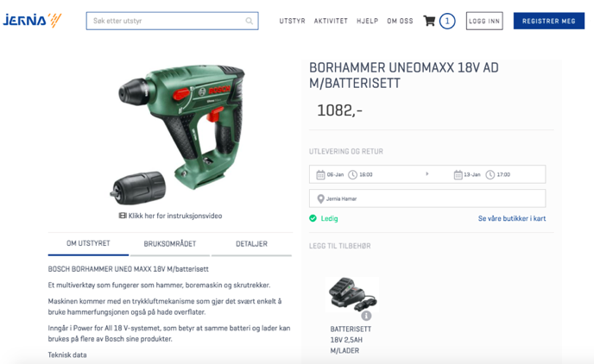Click the 'Ledig' availability text
This screenshot has height=364, width=594.
pos(329,218)
